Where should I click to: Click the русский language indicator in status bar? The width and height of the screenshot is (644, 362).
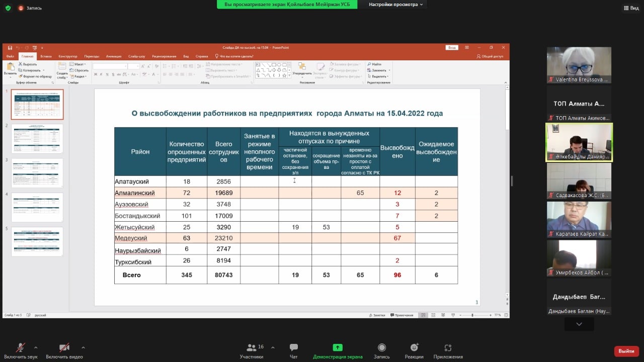[40, 315]
